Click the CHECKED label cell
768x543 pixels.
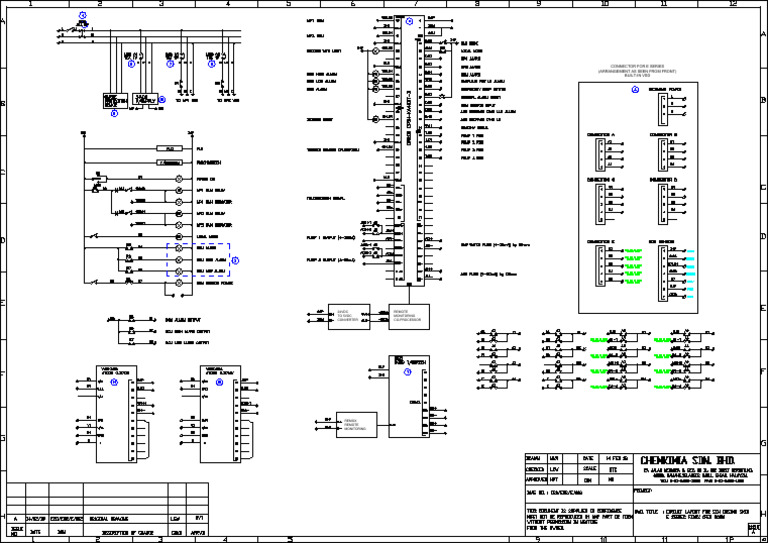pyautogui.click(x=536, y=469)
